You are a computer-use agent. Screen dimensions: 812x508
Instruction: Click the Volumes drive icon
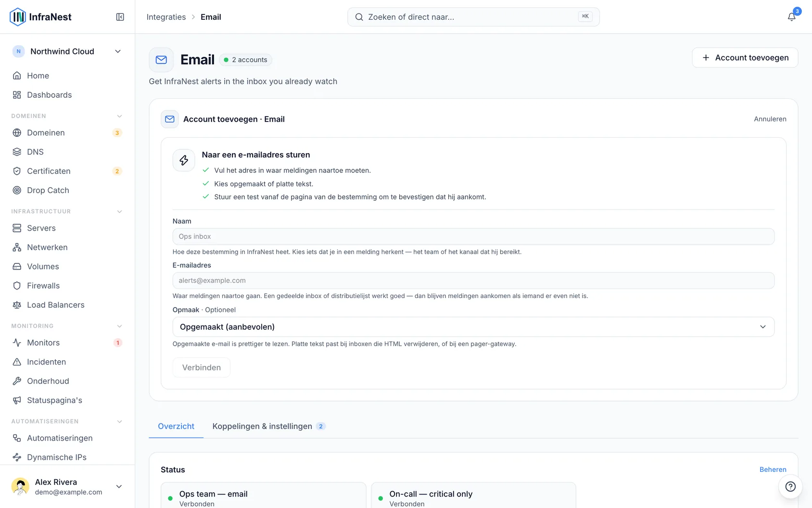point(17,266)
